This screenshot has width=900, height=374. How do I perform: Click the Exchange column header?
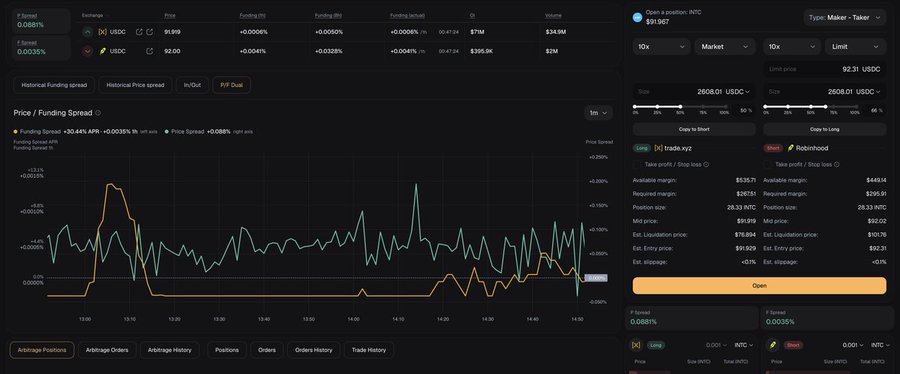point(92,15)
